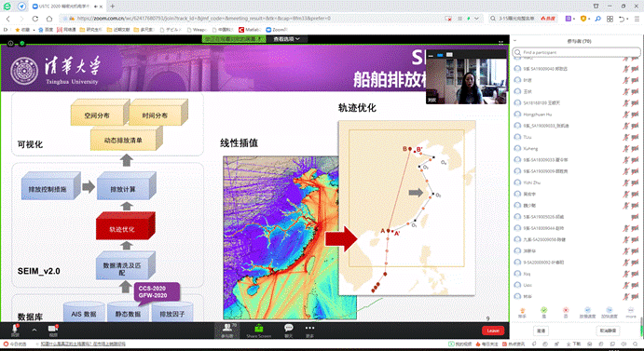Click the undo closed tab arrow icon
644x351 pixels.
click(x=622, y=19)
